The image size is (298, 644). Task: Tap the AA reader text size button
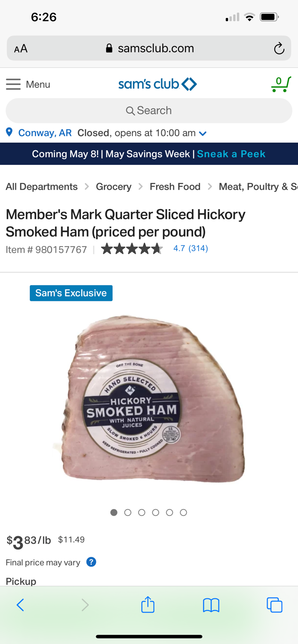(x=21, y=49)
